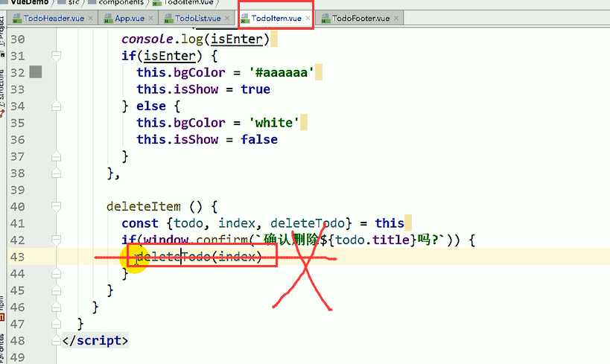610x364 pixels.
Task: Click the '#aaaaaa' string literal
Action: pyautogui.click(x=282, y=72)
